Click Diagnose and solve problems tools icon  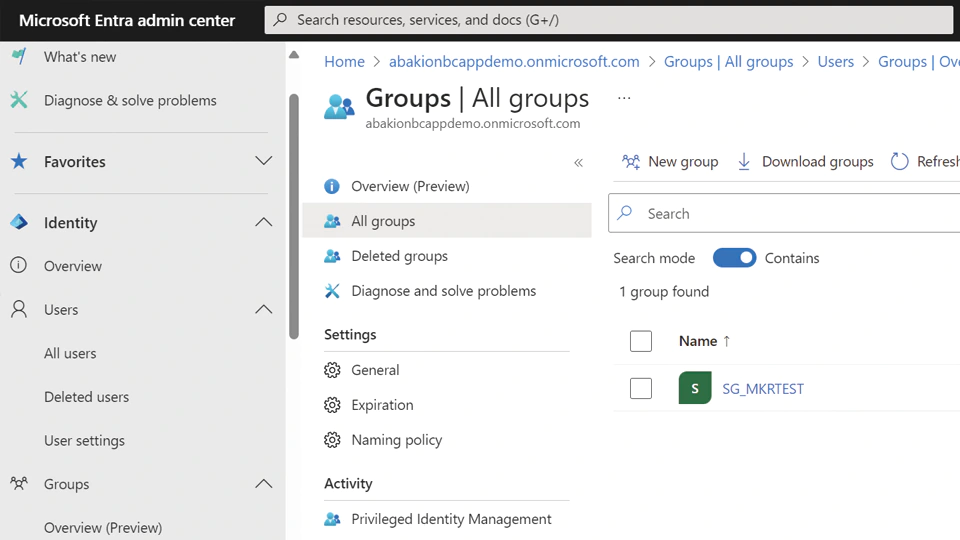[332, 291]
